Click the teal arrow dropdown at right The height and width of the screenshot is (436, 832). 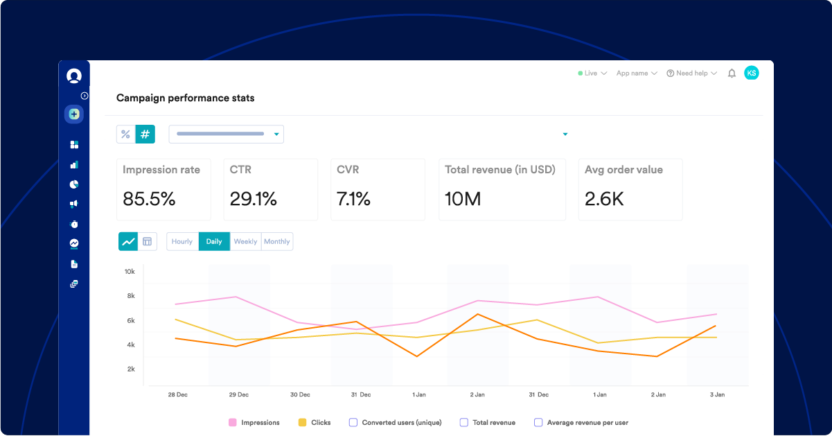click(x=565, y=134)
